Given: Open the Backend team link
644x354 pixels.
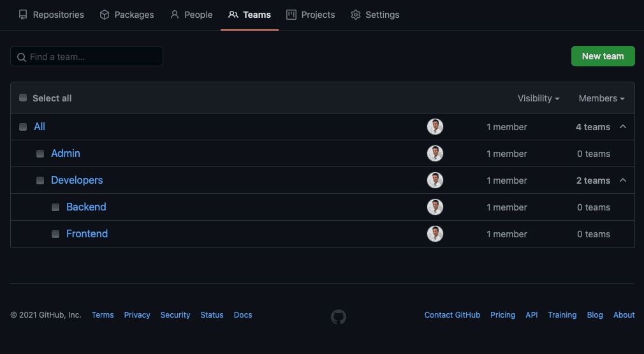Looking at the screenshot, I should coord(86,207).
